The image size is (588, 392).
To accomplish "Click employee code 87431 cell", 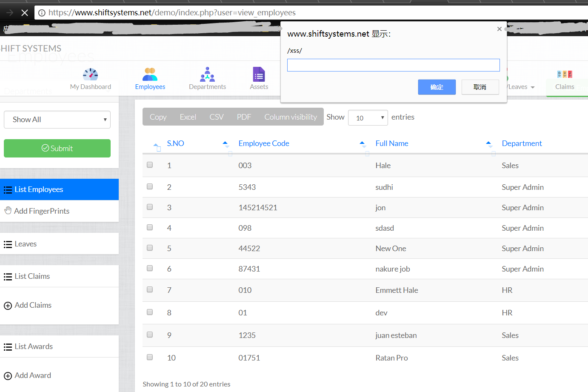I will click(249, 269).
